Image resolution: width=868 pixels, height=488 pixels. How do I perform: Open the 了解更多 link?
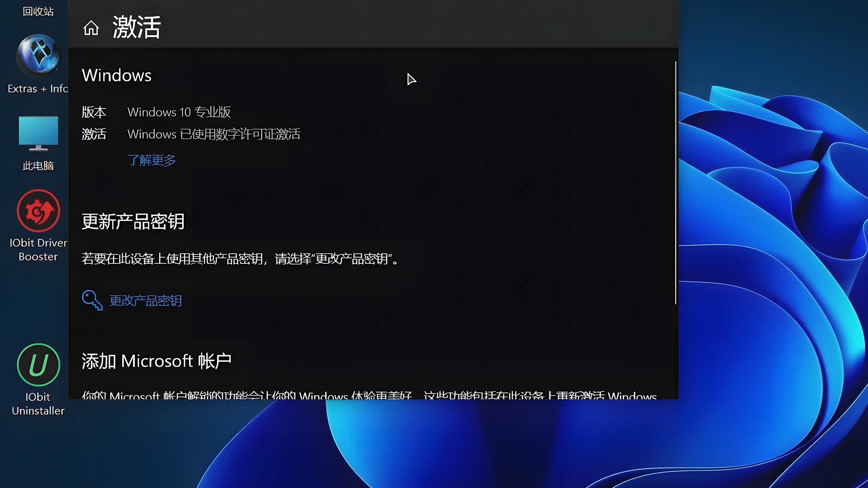(152, 160)
